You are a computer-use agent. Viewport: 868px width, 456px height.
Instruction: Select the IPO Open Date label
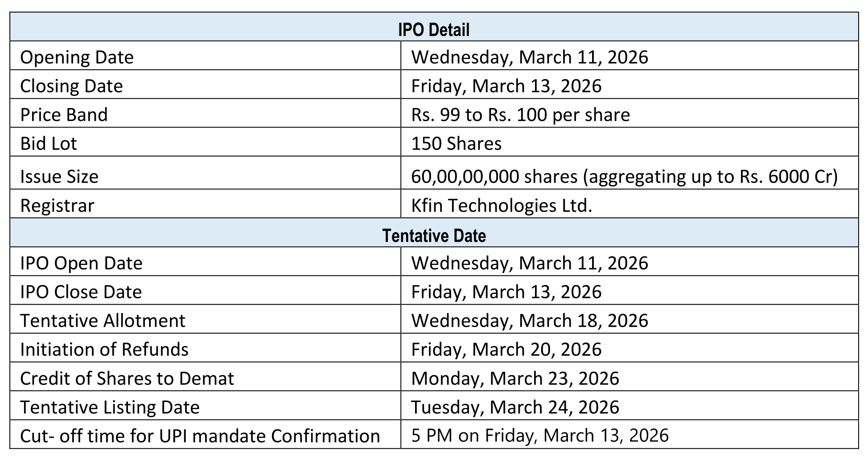click(81, 263)
